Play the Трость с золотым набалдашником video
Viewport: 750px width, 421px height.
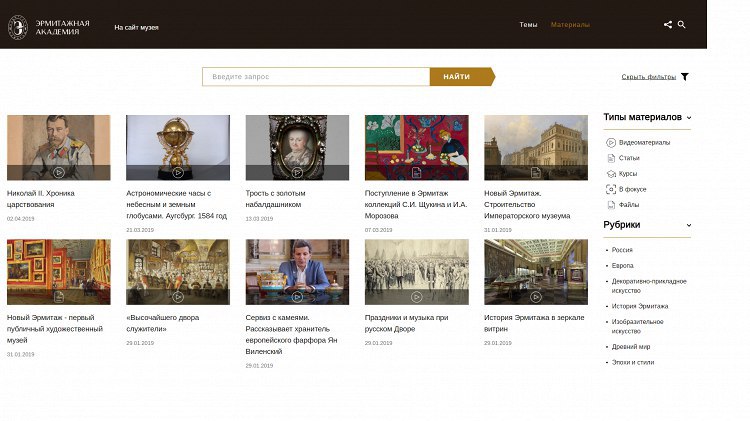click(x=297, y=172)
